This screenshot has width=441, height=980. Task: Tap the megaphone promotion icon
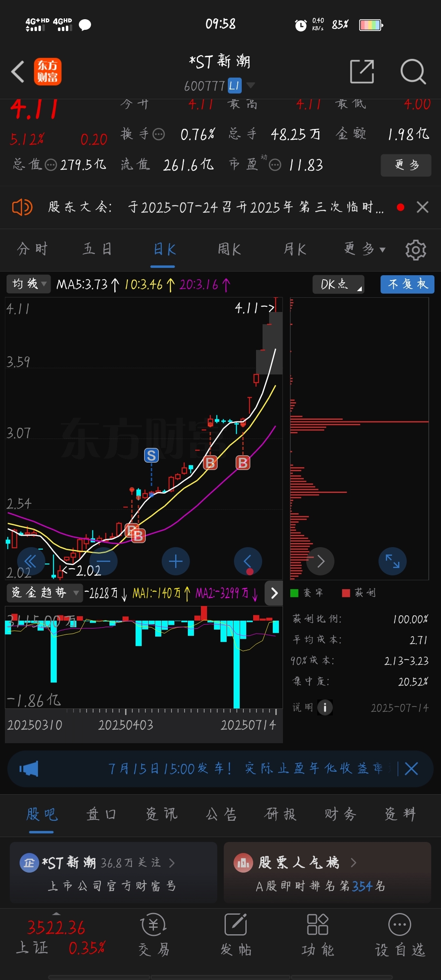click(x=29, y=768)
